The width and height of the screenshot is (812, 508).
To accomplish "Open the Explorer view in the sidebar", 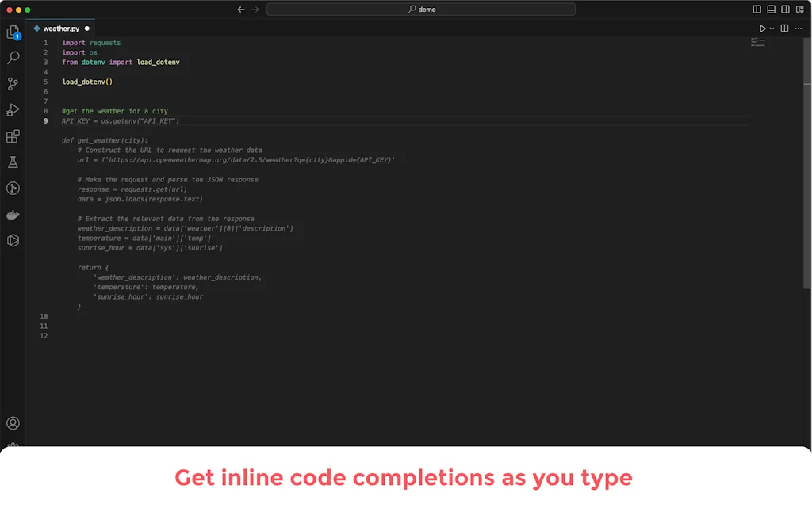I will click(x=13, y=32).
